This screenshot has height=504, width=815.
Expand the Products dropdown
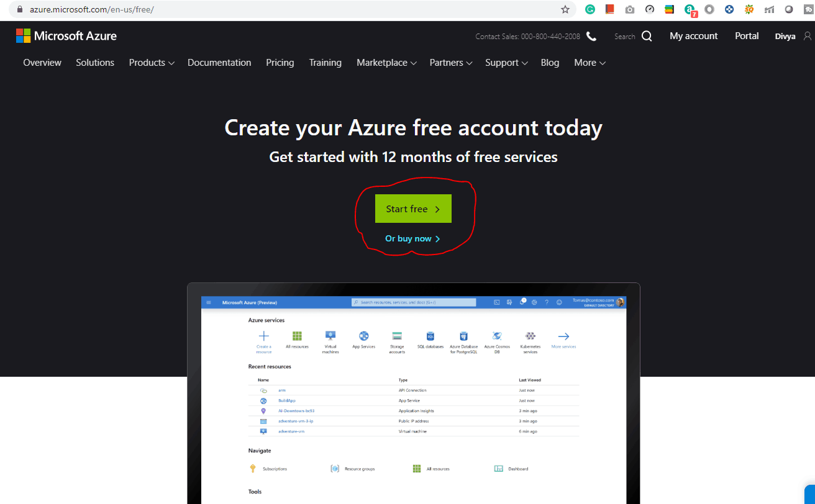(151, 63)
